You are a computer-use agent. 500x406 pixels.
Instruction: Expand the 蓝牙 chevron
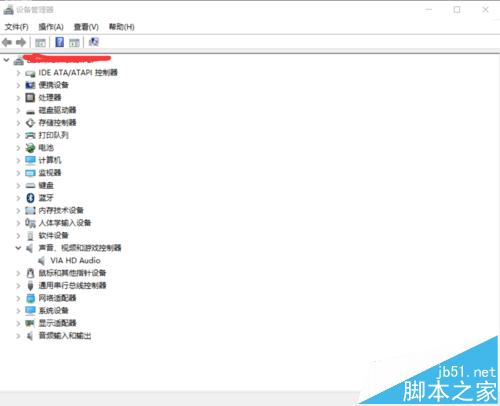18,198
